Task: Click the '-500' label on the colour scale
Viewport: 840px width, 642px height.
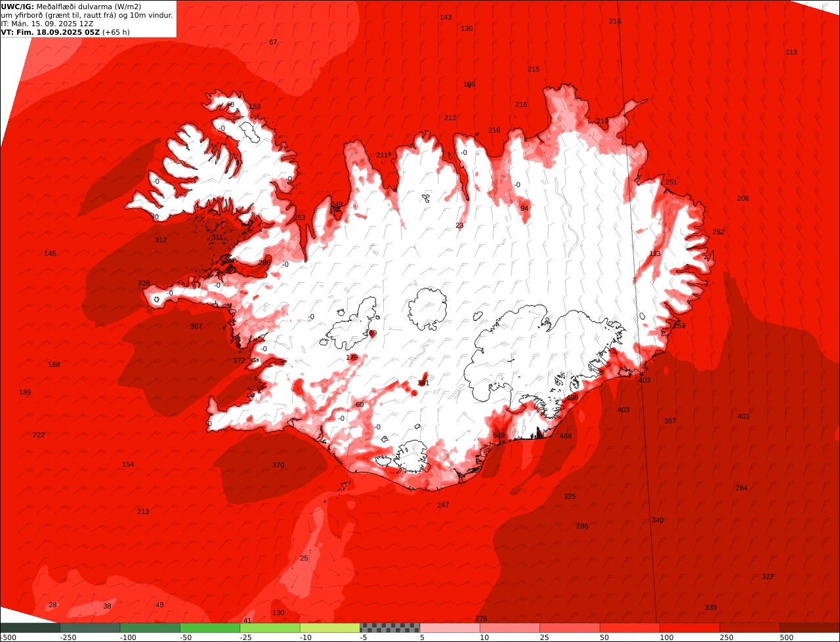Action: coord(8,637)
